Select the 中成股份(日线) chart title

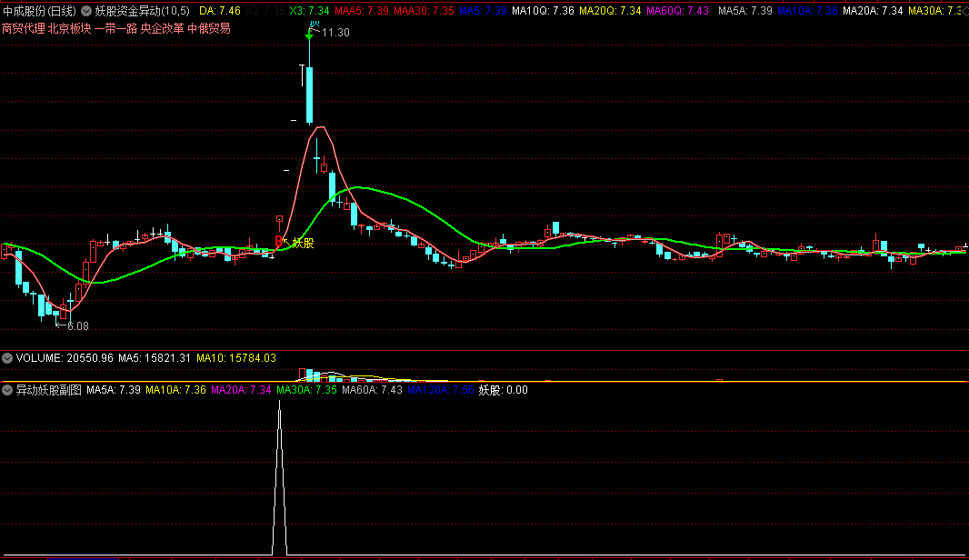coord(40,11)
